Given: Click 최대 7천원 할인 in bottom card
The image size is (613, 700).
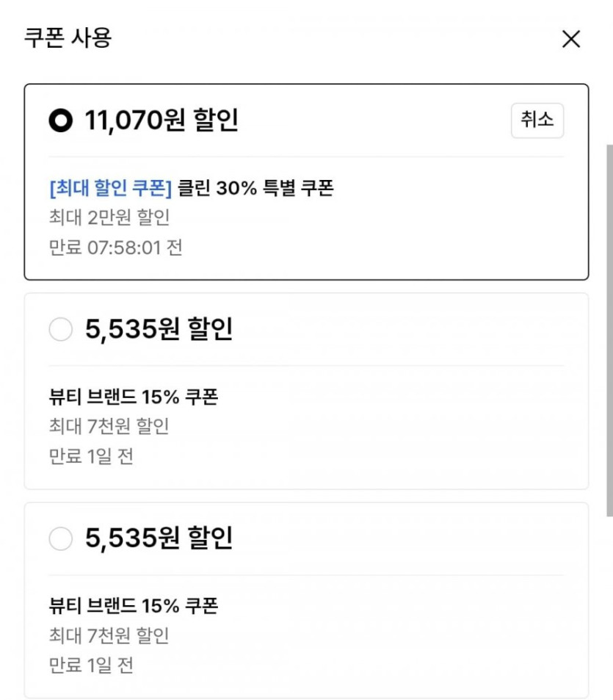Looking at the screenshot, I should click(109, 635).
